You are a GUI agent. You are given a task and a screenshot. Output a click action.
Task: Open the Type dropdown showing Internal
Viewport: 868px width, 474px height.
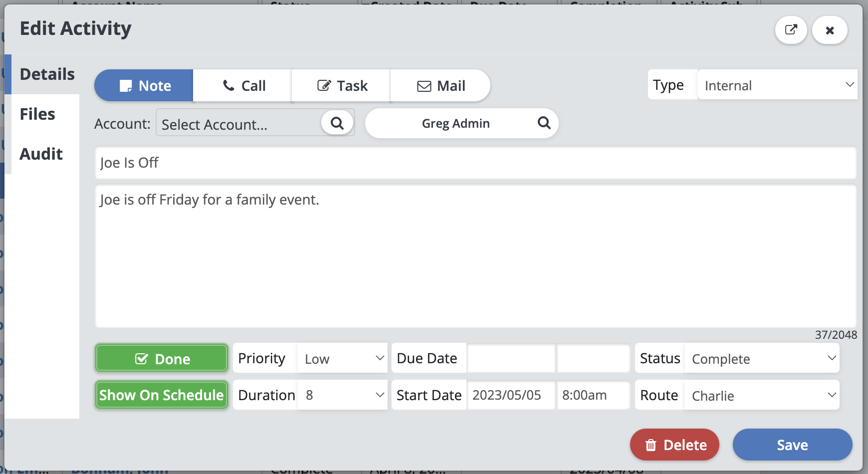777,85
